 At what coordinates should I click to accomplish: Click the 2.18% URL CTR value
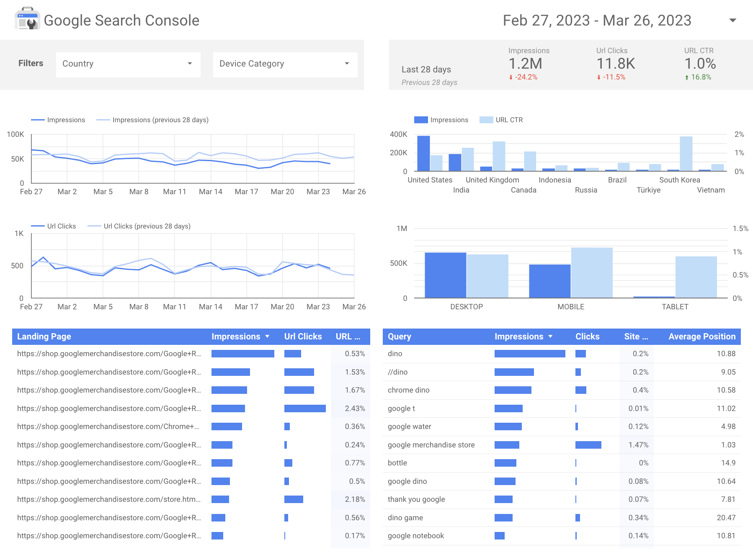pyautogui.click(x=355, y=499)
